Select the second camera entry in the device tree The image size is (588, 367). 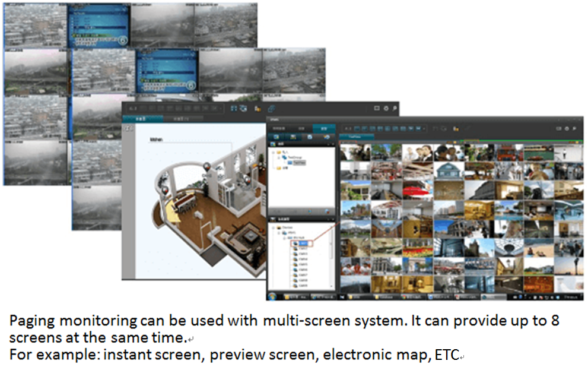click(x=300, y=248)
